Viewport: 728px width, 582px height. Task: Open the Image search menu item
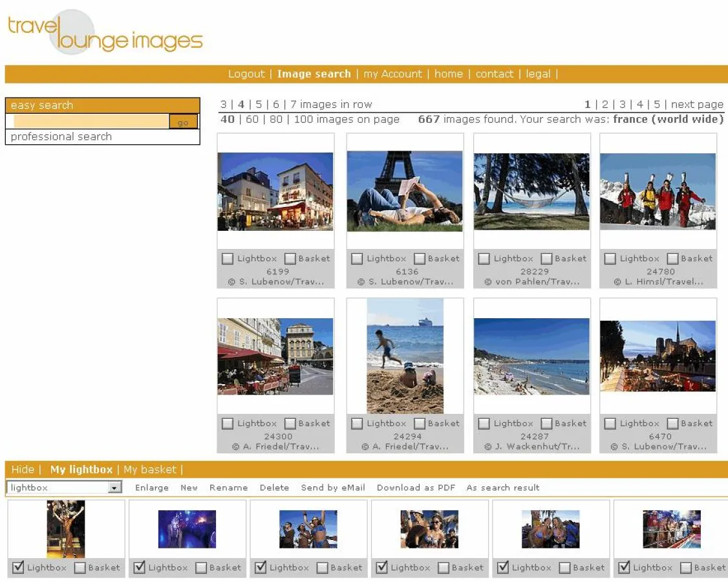(314, 74)
